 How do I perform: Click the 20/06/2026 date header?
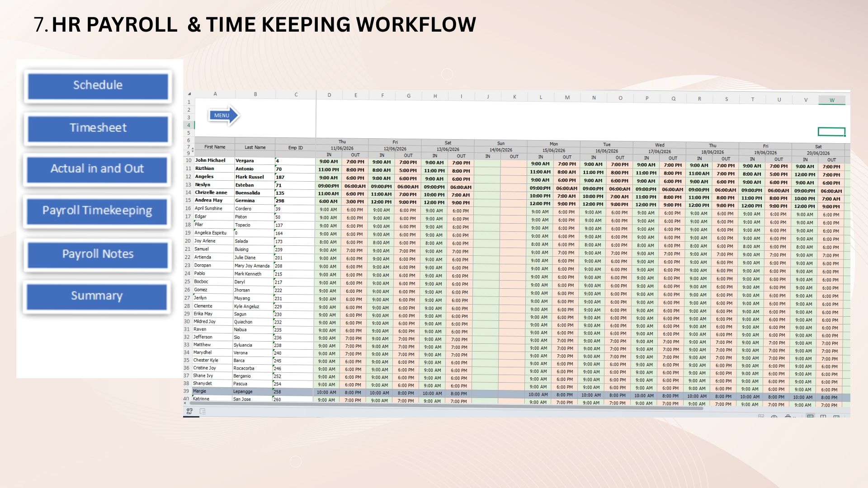[x=818, y=153]
